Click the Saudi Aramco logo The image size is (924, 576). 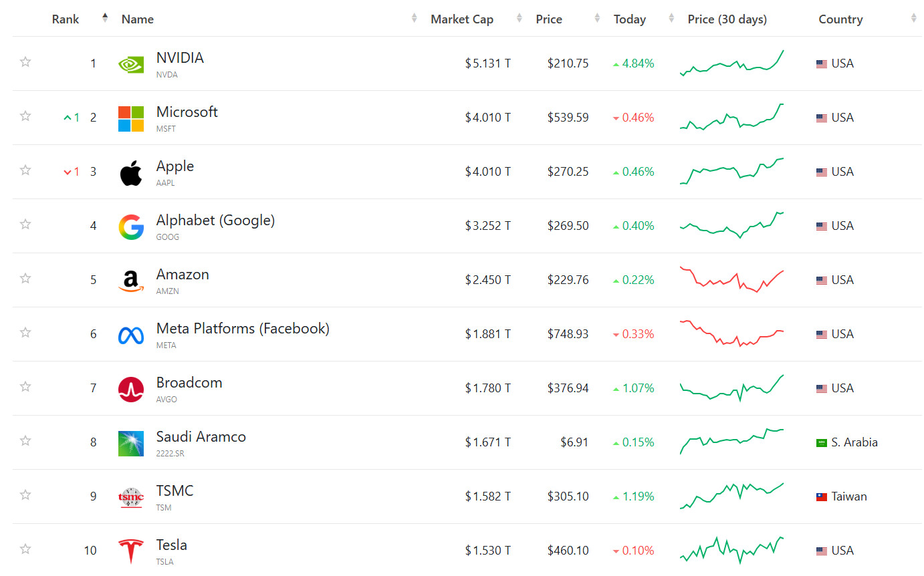(131, 443)
